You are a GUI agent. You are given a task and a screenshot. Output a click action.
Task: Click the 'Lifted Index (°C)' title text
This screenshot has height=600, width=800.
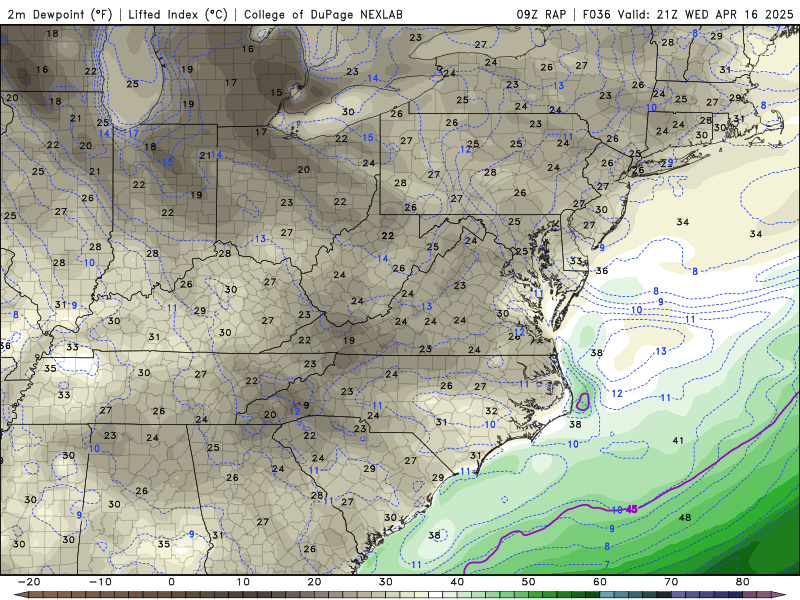click(178, 14)
